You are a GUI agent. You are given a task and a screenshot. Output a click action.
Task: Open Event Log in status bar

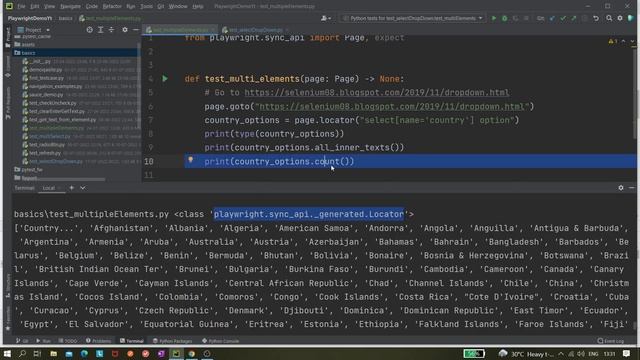pos(611,341)
